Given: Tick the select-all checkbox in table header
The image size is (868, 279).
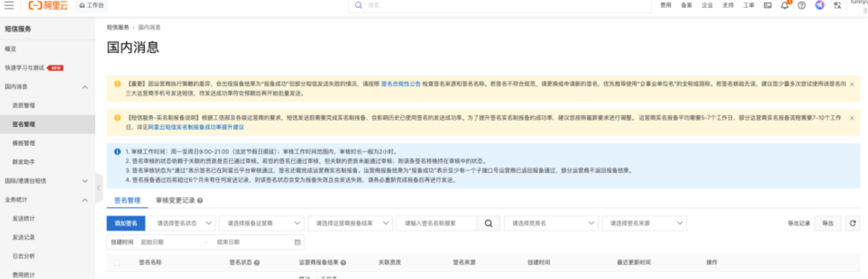Looking at the screenshot, I should [117, 262].
